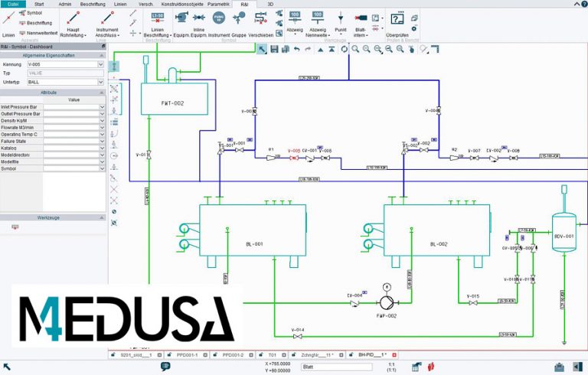Viewport: 588px width, 375px height.
Task: Click the Typ VALVE field
Action: click(65, 73)
